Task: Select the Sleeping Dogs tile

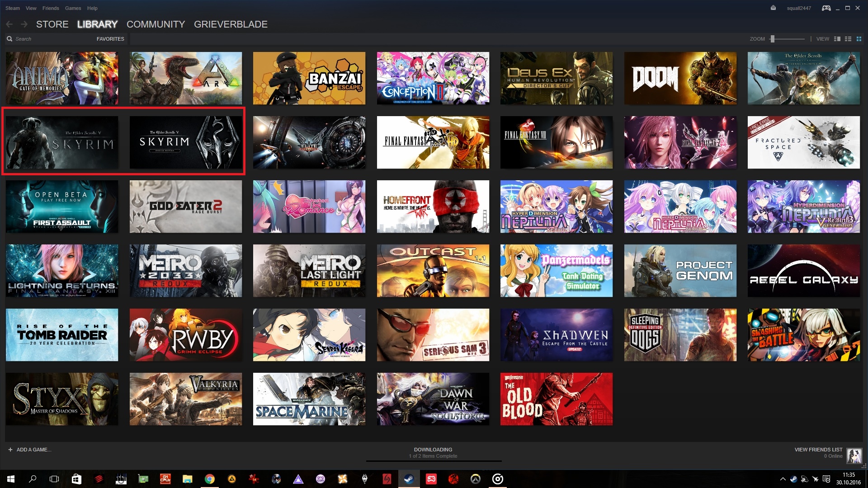Action: [680, 335]
